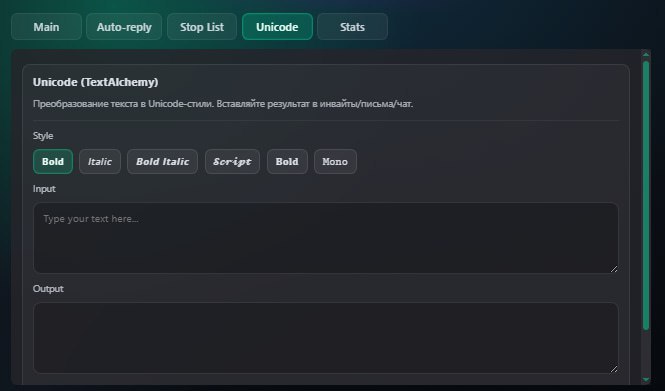Select the active Unicode tab
The height and width of the screenshot is (391, 665).
click(277, 27)
